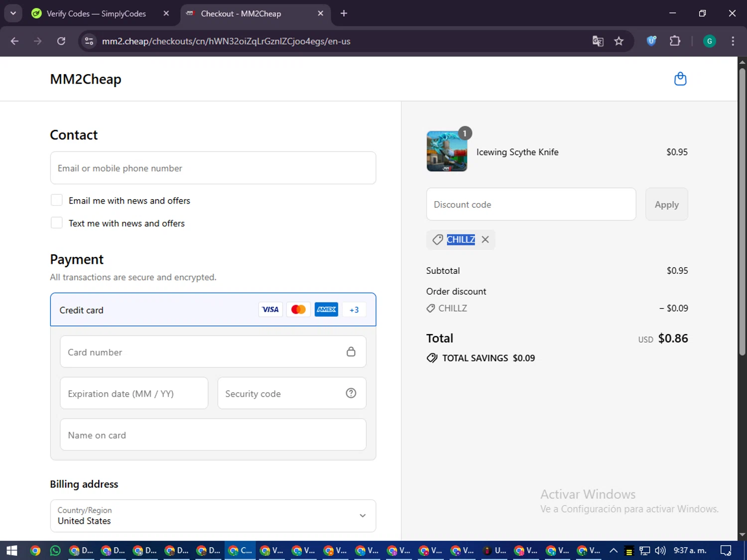The image size is (747, 560).
Task: Open the Windows notification center
Action: [x=726, y=551]
